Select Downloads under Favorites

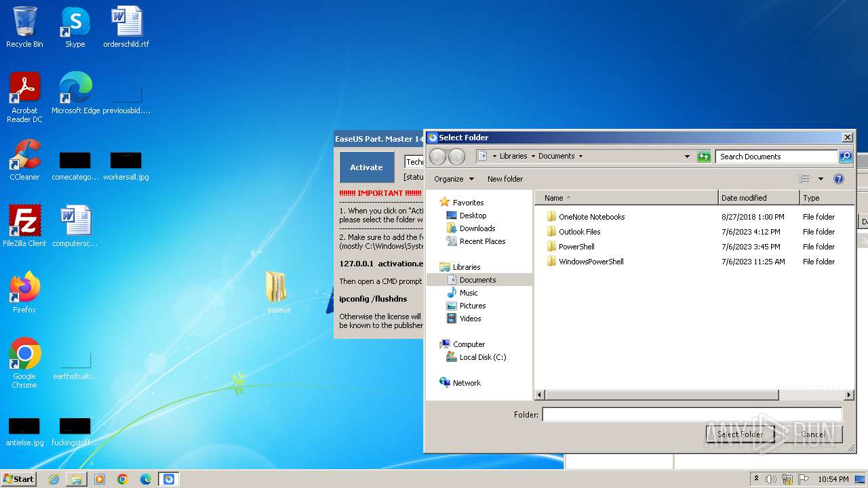click(477, 228)
